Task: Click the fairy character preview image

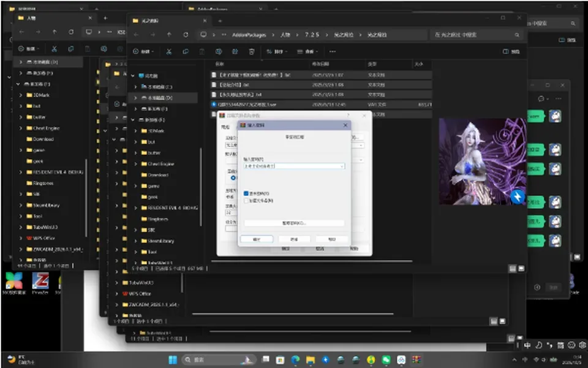Action: 482,162
